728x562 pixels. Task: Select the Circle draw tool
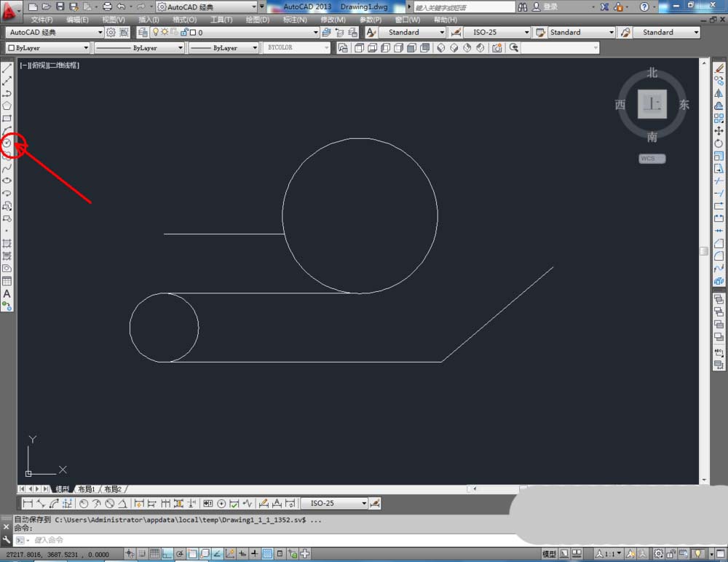pyautogui.click(x=7, y=143)
